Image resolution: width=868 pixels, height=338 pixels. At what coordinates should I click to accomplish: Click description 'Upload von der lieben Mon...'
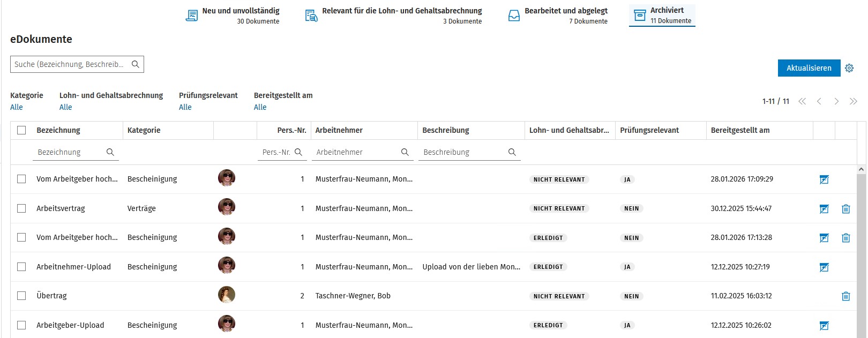(x=472, y=267)
